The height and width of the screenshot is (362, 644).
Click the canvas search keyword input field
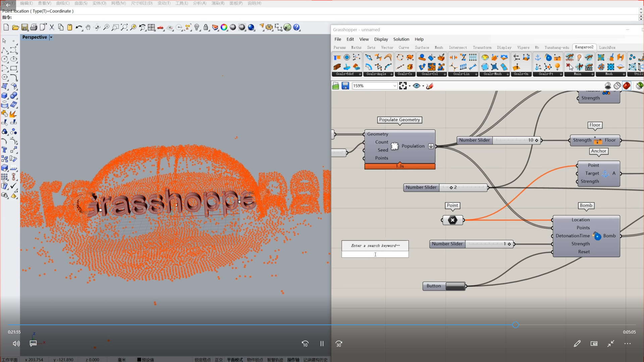click(x=375, y=255)
